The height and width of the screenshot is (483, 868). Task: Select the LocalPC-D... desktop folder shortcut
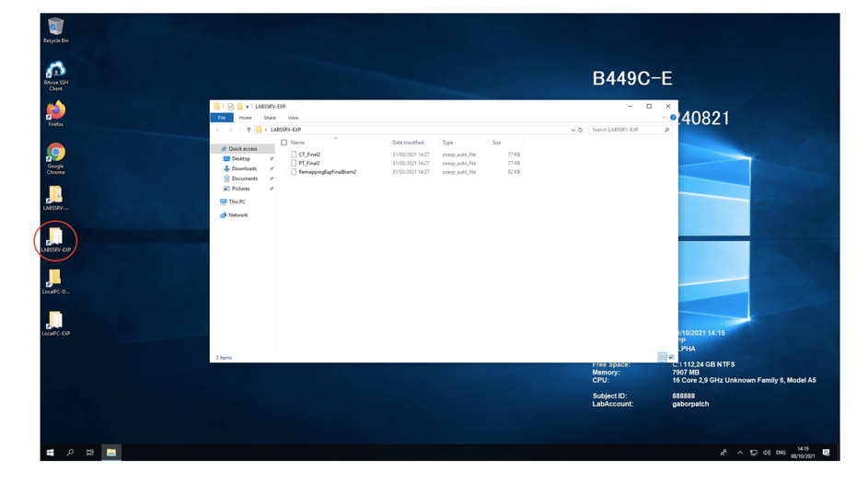55,282
